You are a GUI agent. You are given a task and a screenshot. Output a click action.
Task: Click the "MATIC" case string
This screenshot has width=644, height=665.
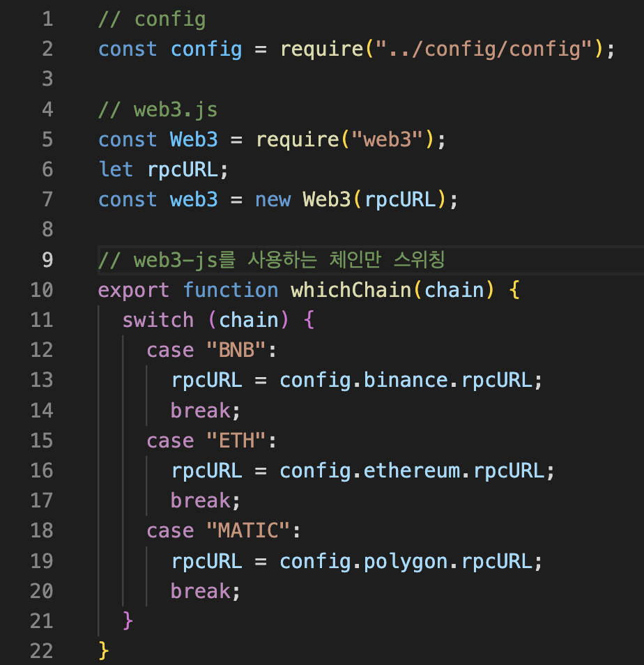248,531
